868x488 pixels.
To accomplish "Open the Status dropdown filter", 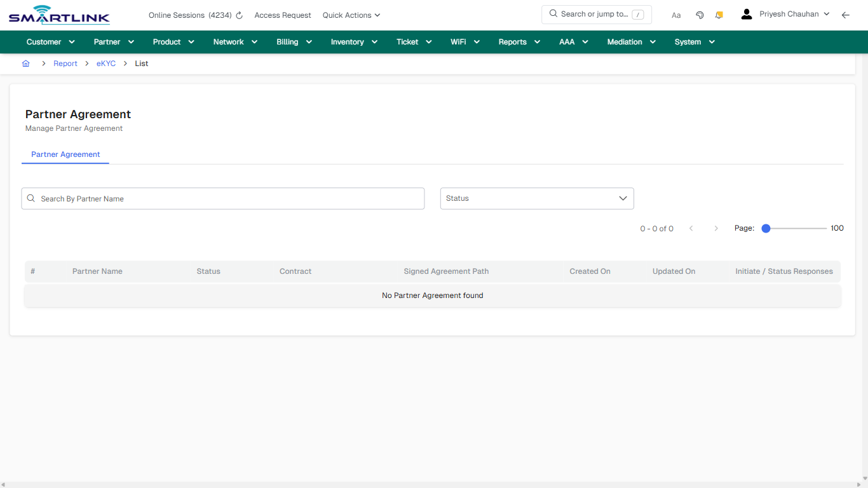I will pyautogui.click(x=536, y=198).
